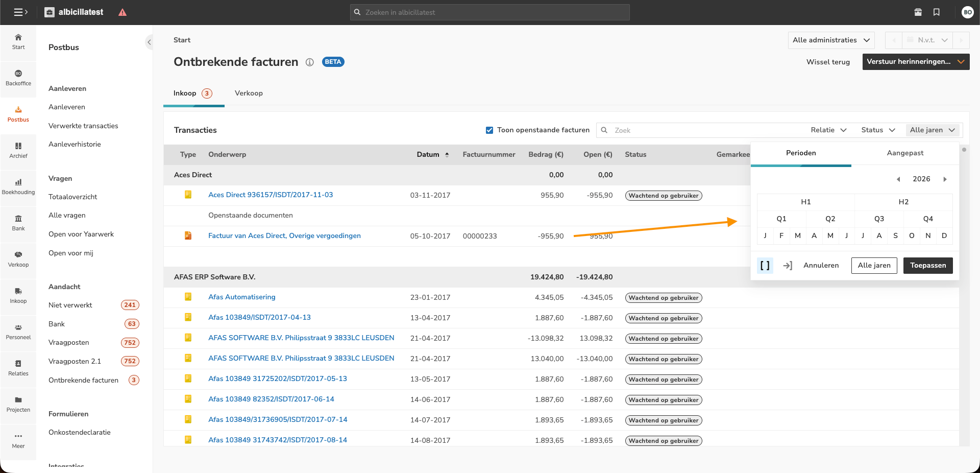Collapse the Postbus side panel
The height and width of the screenshot is (473, 980).
[x=149, y=42]
